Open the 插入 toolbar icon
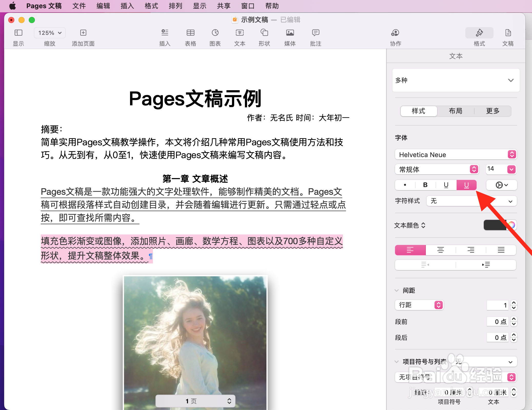The width and height of the screenshot is (532, 410). click(x=165, y=33)
